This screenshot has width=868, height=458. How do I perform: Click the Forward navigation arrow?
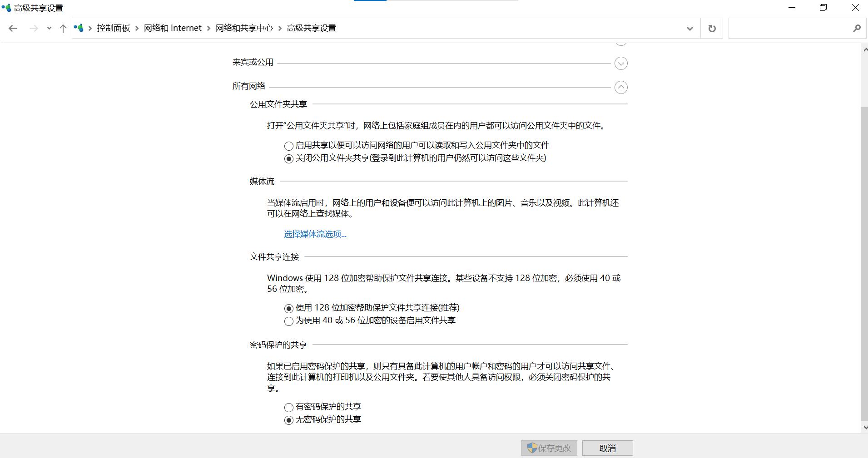(x=33, y=28)
